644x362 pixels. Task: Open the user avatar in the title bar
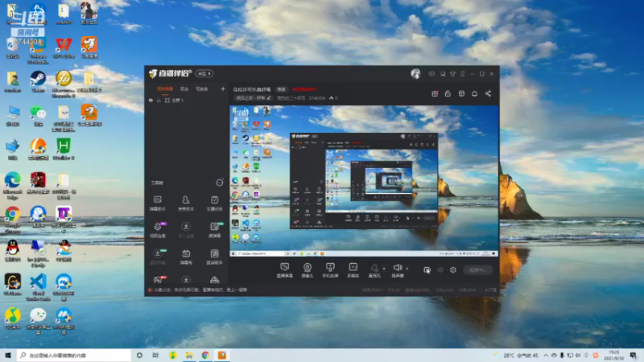[415, 73]
